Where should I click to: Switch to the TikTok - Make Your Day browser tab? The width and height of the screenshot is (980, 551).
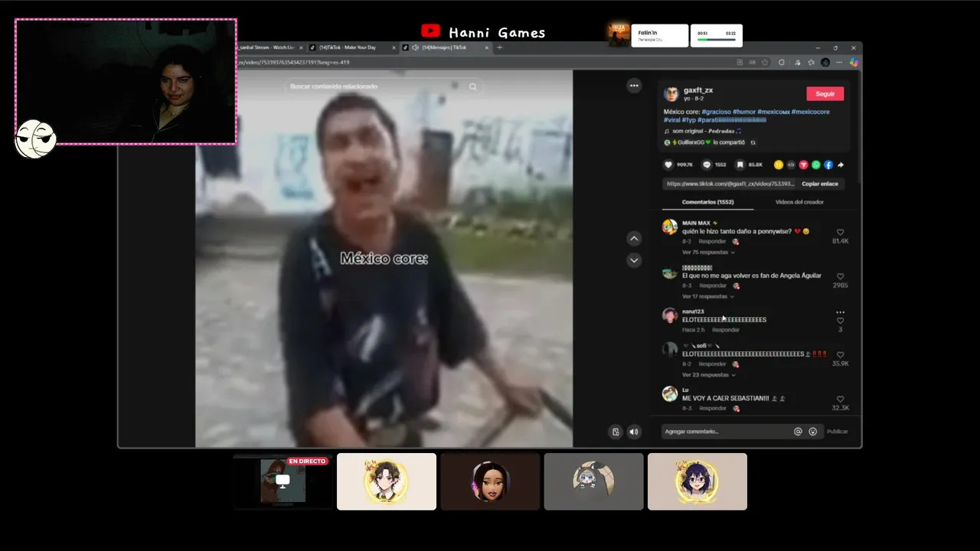(x=351, y=47)
